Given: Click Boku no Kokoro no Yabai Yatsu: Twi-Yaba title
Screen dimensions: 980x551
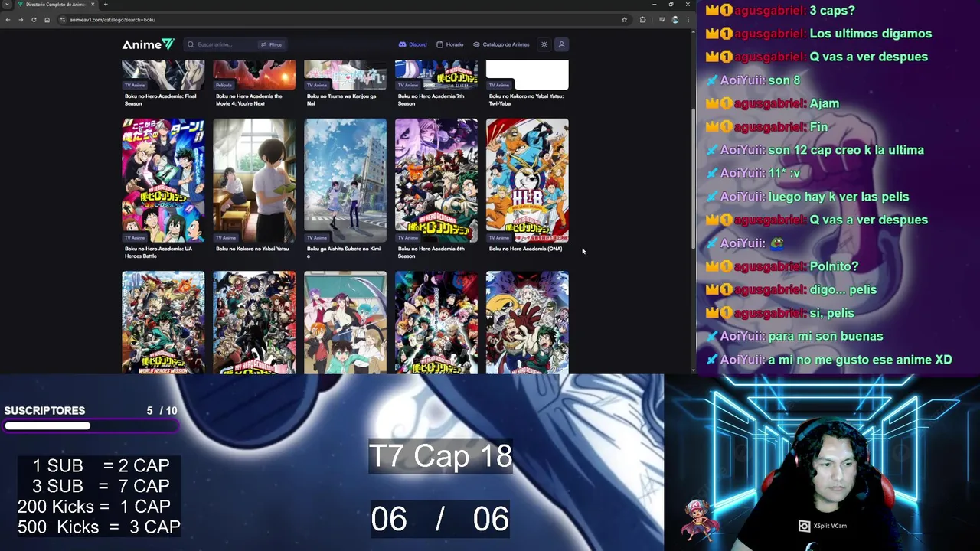Looking at the screenshot, I should [x=526, y=99].
